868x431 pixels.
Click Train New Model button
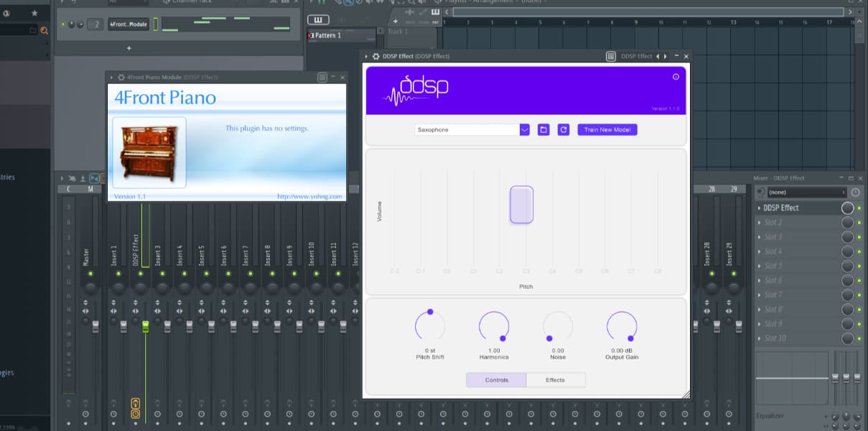coord(607,130)
